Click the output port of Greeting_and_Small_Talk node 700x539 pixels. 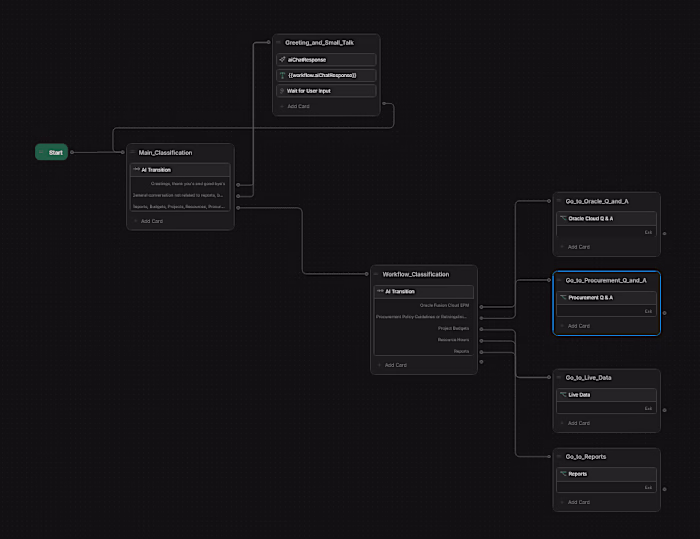point(384,104)
